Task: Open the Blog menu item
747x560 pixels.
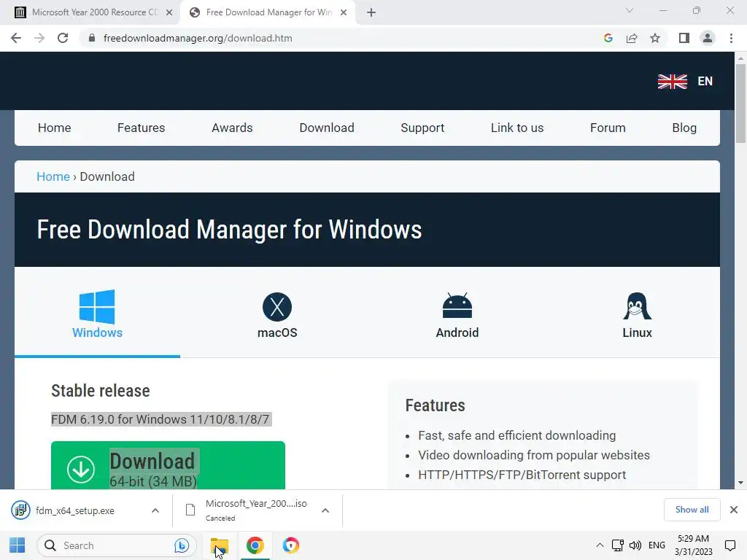Action: coord(684,128)
